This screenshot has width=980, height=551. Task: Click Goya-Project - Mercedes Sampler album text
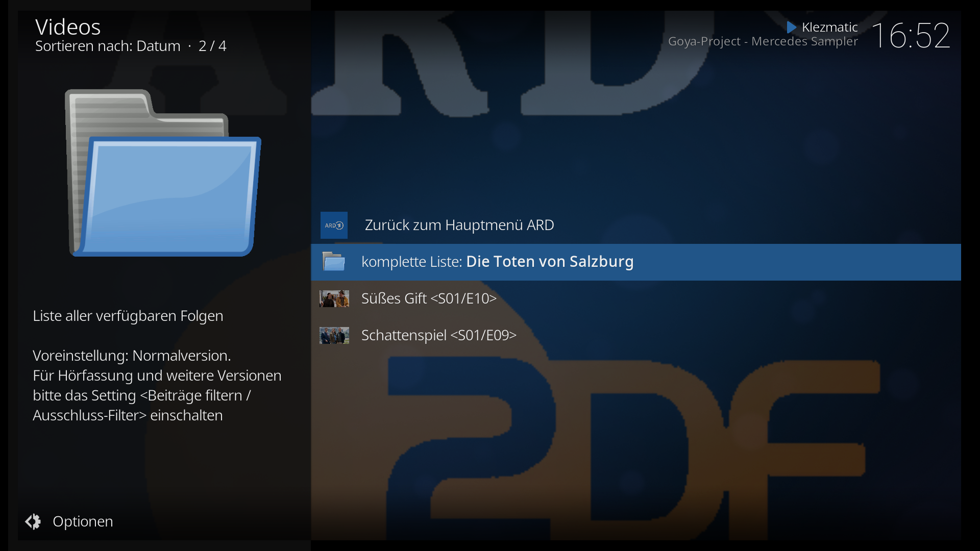(x=763, y=41)
